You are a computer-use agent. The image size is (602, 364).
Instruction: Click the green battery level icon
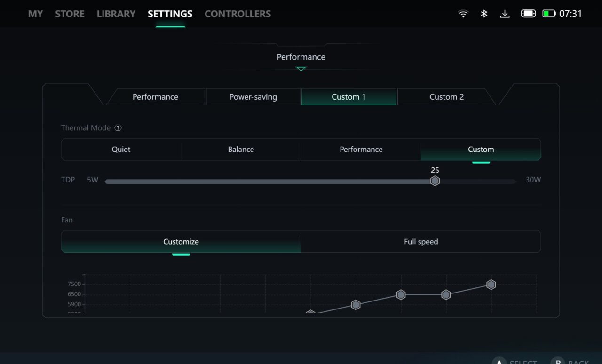coord(549,14)
